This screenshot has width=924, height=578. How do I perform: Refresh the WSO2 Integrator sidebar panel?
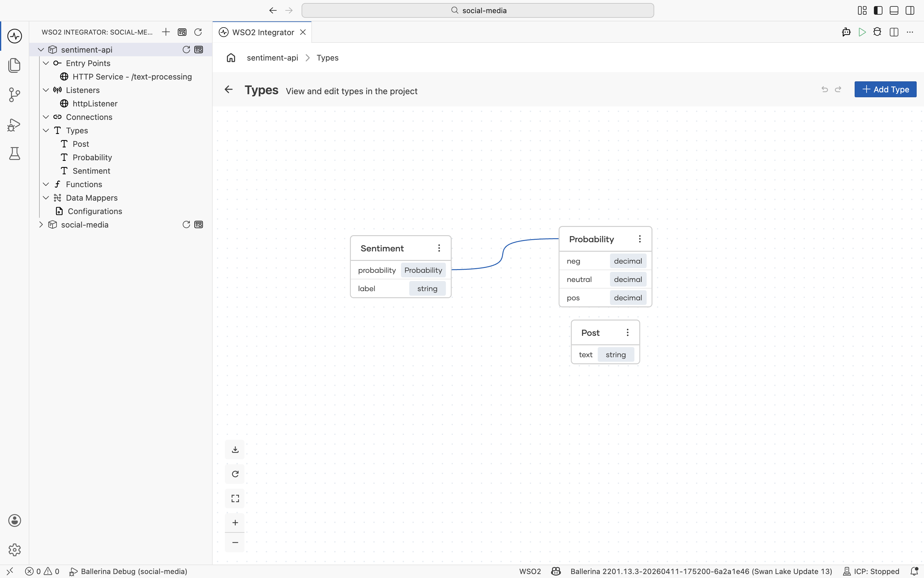point(198,32)
